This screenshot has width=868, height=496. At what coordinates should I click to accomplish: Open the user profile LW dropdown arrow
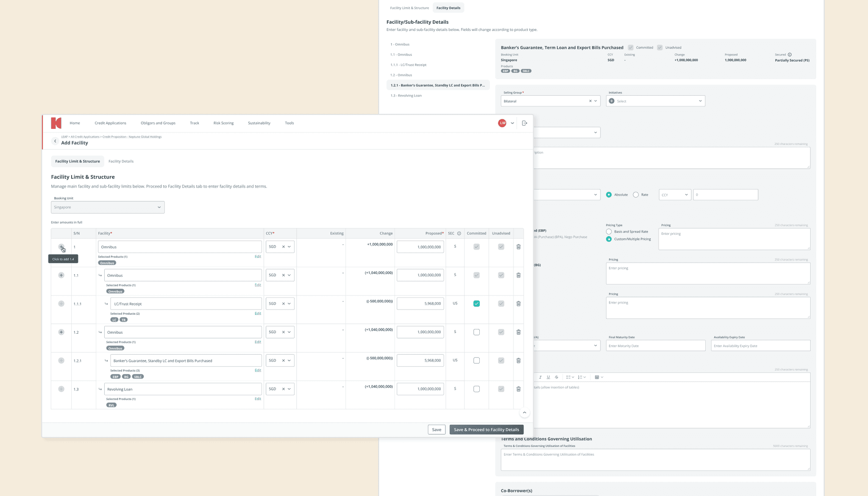[512, 123]
